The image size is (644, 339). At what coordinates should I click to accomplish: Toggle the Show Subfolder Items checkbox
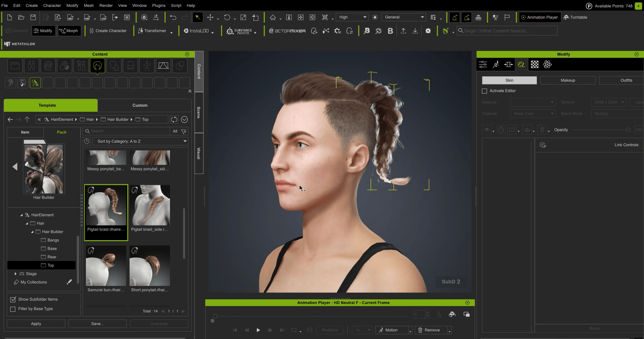[x=13, y=299]
